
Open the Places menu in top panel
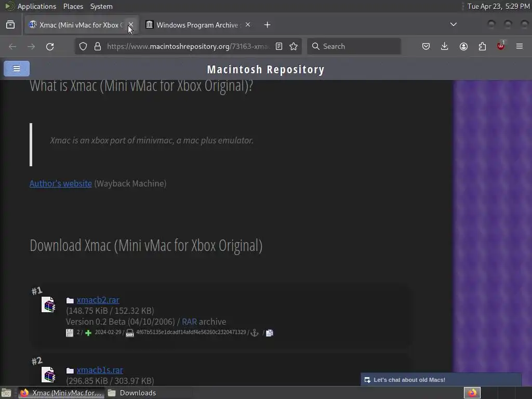pyautogui.click(x=73, y=6)
